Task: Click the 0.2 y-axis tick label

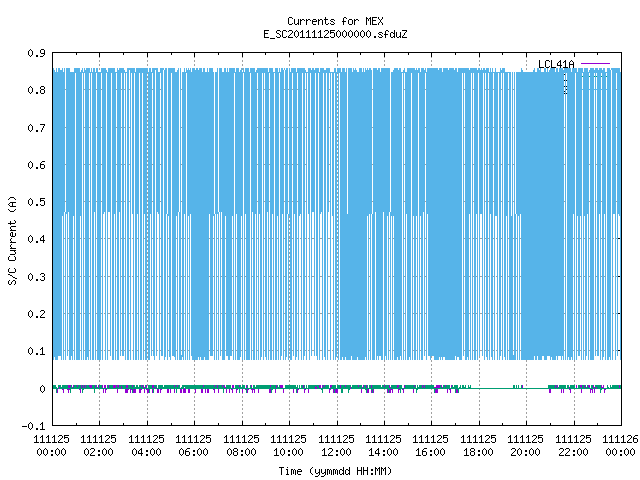Action: click(x=37, y=314)
